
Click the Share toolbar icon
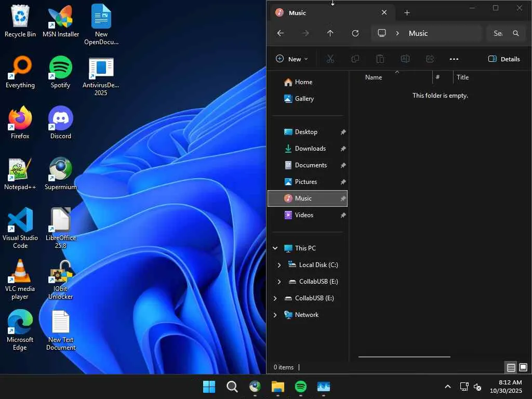coord(430,59)
